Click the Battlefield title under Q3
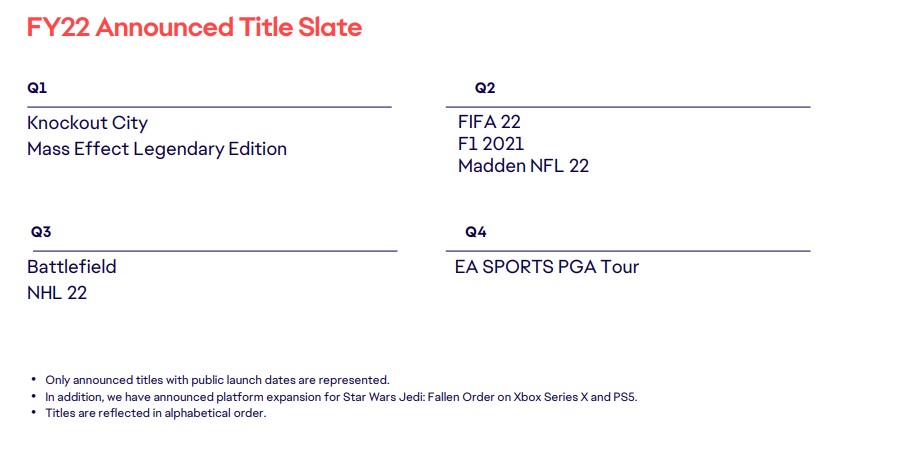The width and height of the screenshot is (914, 454). tap(72, 267)
